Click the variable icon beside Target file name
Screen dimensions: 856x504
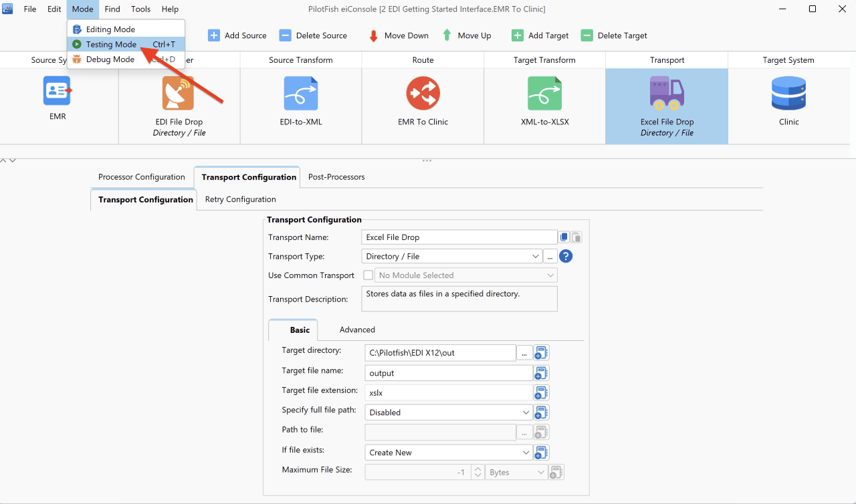[x=542, y=373]
